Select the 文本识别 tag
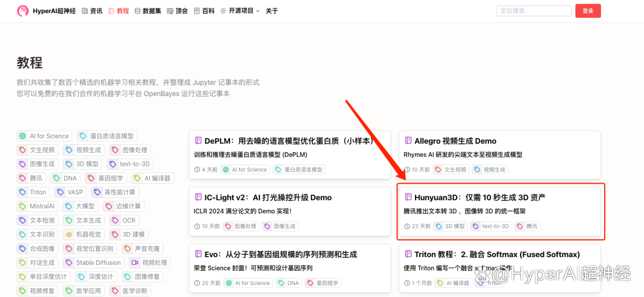Screen dimensions: 644x297 38,234
